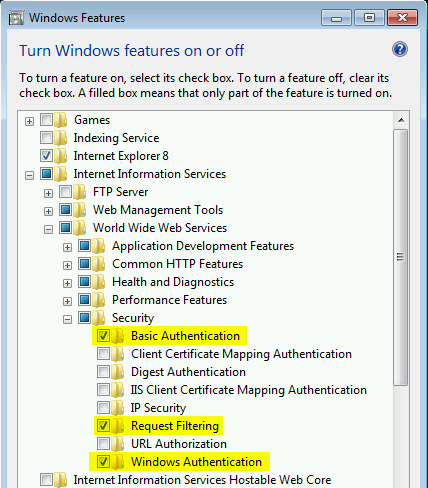
Task: Click the Internet Explorer 8 folder icon
Action: click(x=60, y=156)
